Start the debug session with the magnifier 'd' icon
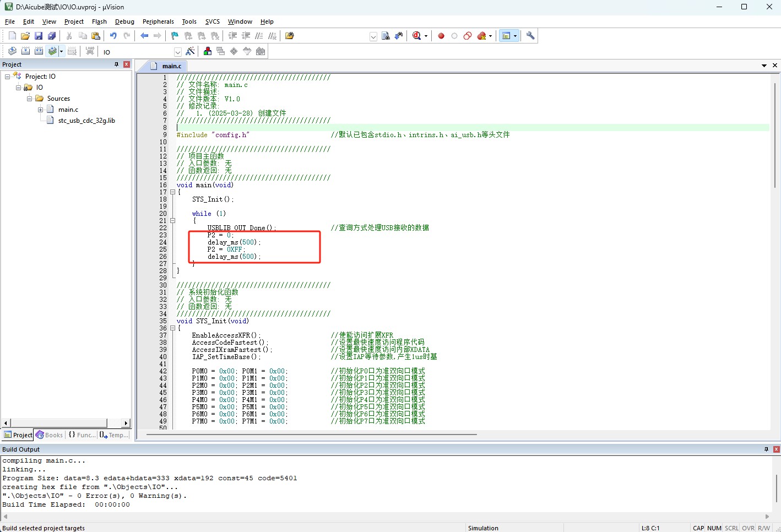 coord(417,36)
